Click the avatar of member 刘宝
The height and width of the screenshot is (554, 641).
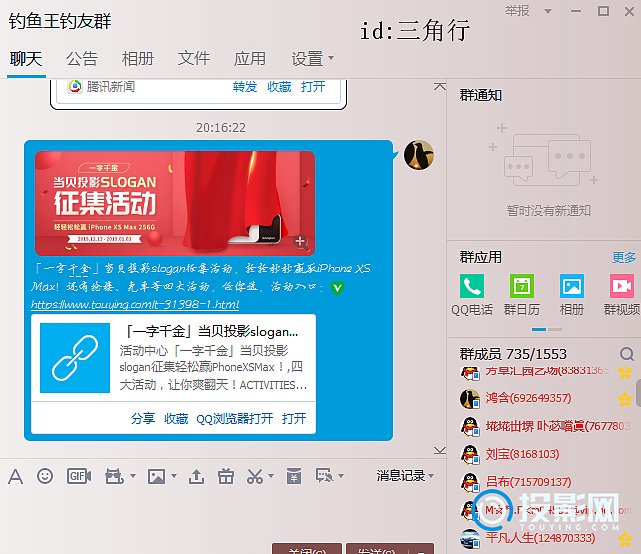(x=470, y=454)
